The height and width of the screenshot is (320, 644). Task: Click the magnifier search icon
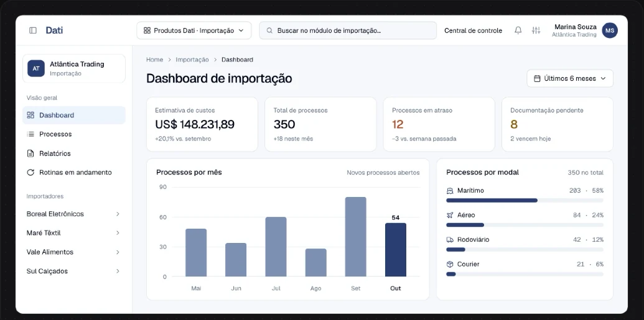[x=270, y=30]
